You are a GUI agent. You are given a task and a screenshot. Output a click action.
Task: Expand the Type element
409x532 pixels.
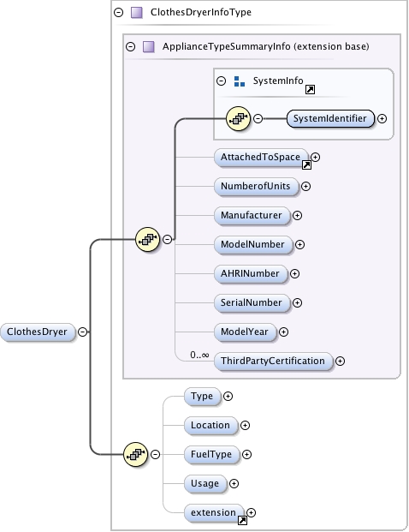pos(228,397)
